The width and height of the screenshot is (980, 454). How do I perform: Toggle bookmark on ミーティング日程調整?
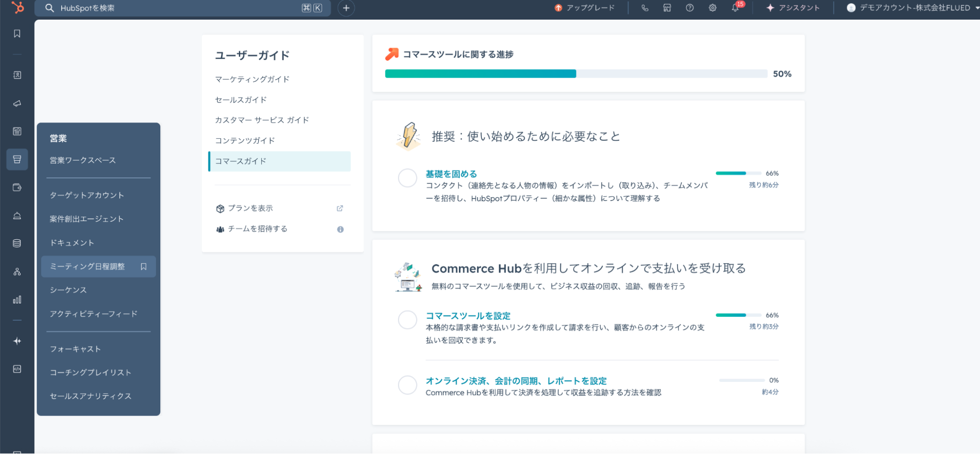[144, 267]
